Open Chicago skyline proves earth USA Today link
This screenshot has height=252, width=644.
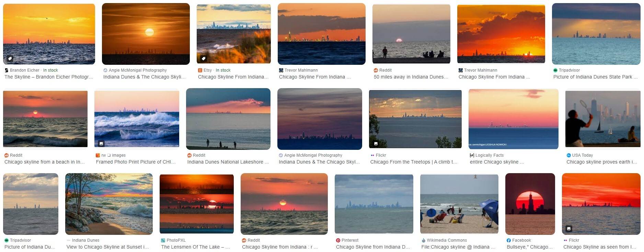click(x=602, y=162)
